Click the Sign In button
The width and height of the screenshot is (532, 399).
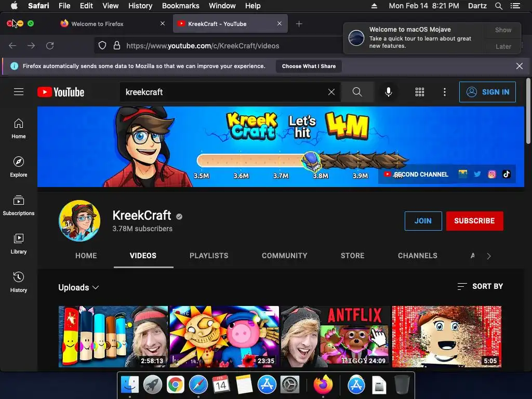point(487,92)
